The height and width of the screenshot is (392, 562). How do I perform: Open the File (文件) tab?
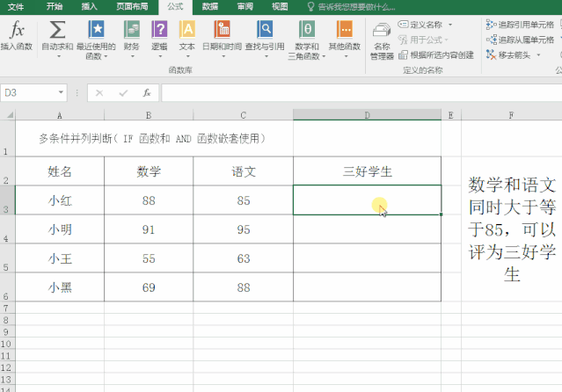(x=16, y=6)
